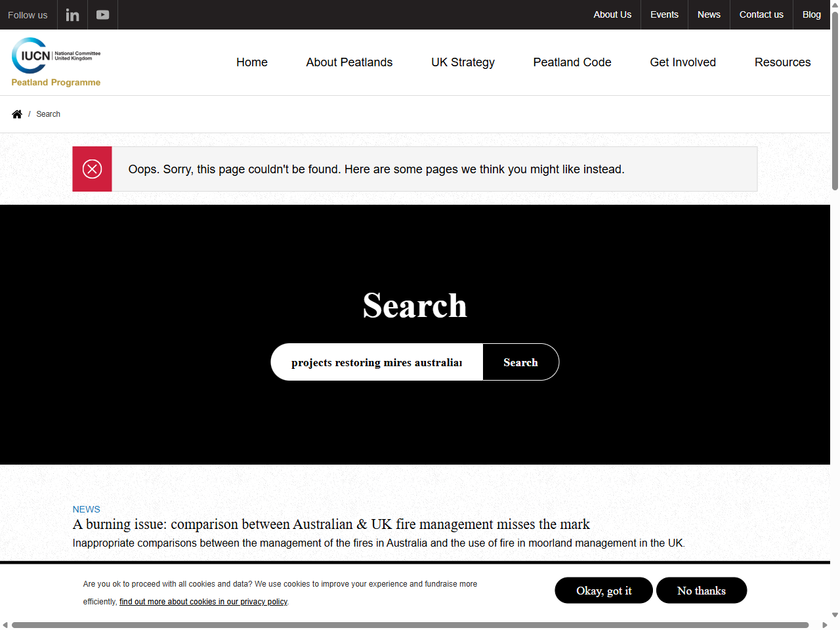Open the Resources menu
Viewport: 840px width, 630px height.
(x=782, y=62)
